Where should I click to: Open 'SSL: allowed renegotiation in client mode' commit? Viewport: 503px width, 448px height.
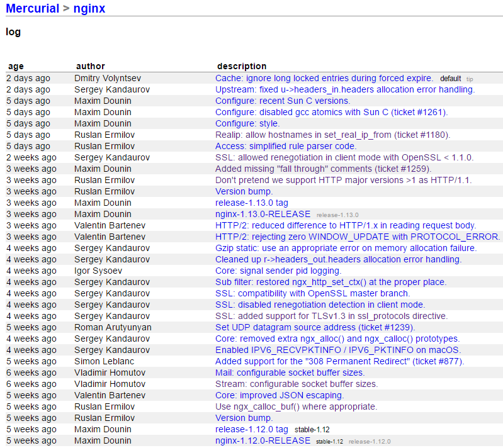(344, 157)
